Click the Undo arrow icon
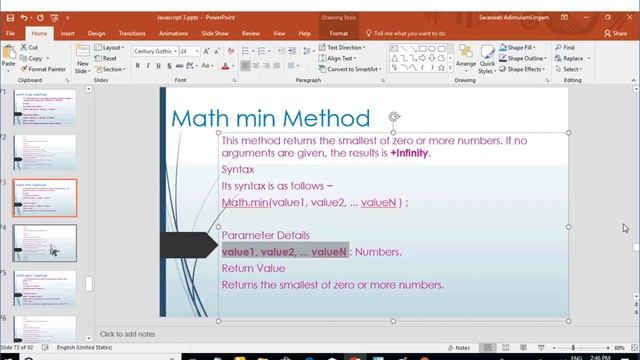Viewport: 640px width, 360px height. coord(24,18)
